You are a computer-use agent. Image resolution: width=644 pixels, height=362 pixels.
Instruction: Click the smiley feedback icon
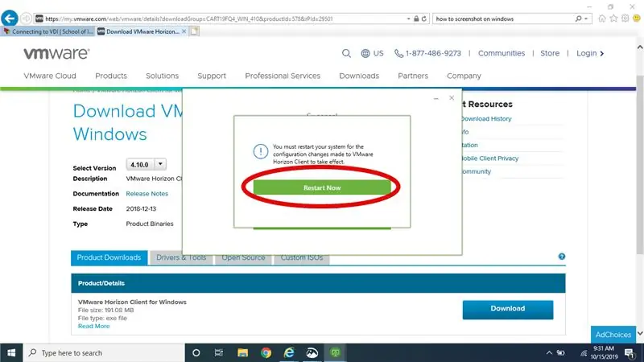point(637,19)
